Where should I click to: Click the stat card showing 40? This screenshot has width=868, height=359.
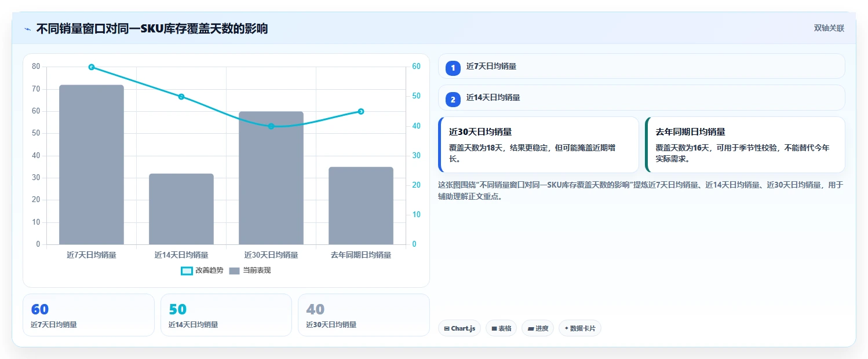click(364, 315)
